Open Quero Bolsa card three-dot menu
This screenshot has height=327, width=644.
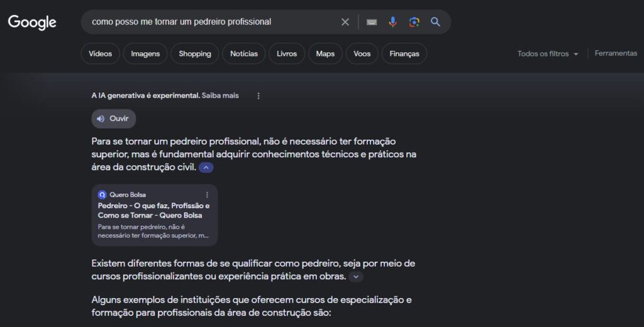207,195
